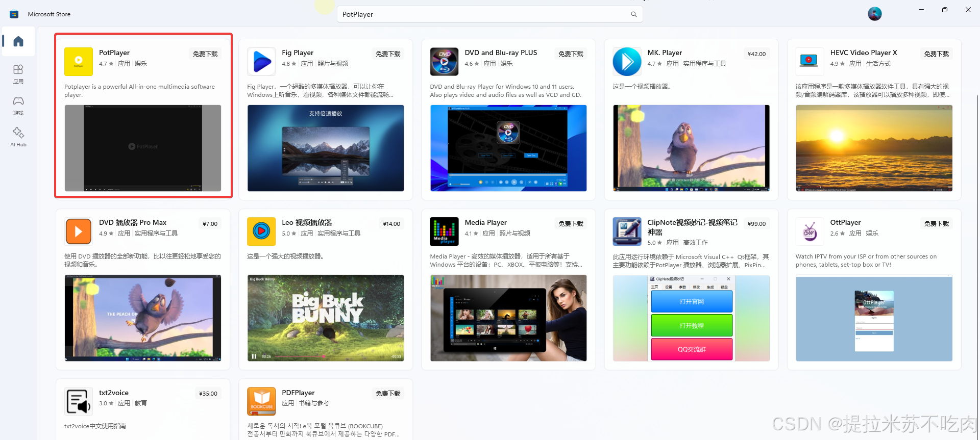Screen dimensions: 980x440
Task: Click ¥14.00 price for Leo 视频播放器
Action: (391, 224)
